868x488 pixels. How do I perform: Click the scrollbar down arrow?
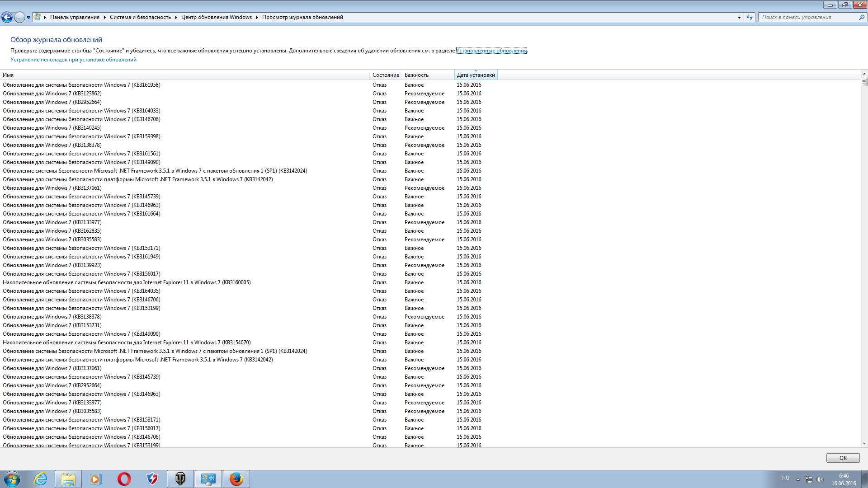(x=864, y=444)
